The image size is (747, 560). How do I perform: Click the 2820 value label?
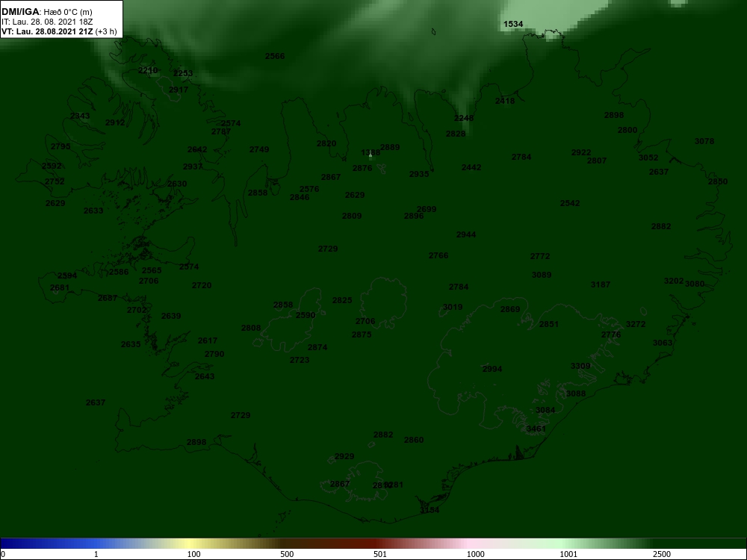(x=326, y=143)
